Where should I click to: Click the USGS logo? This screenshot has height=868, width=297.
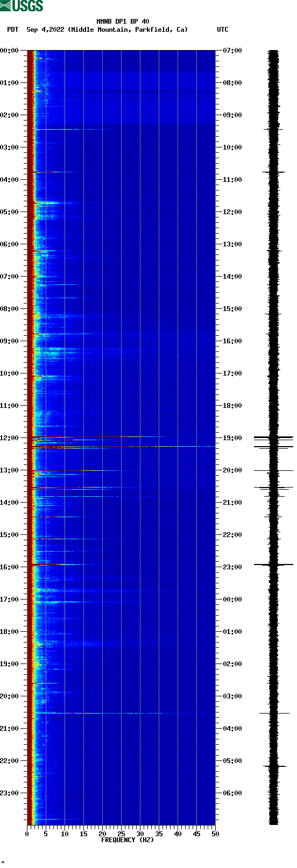(22, 6)
